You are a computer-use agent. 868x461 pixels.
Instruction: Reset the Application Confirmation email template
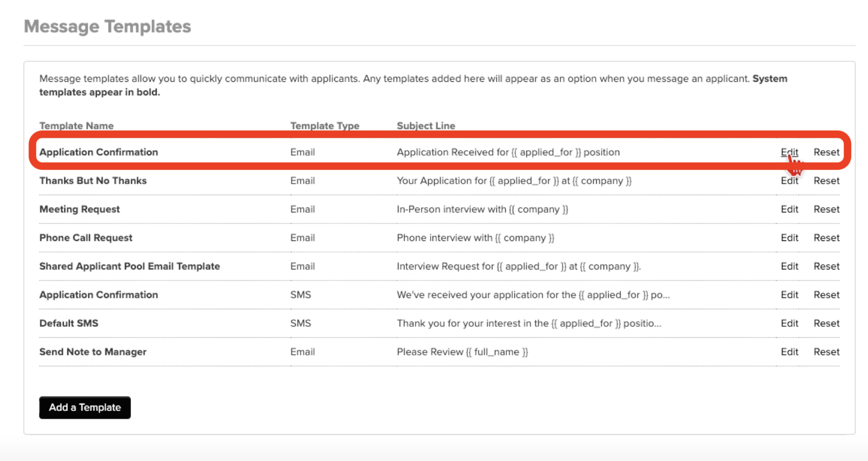826,152
